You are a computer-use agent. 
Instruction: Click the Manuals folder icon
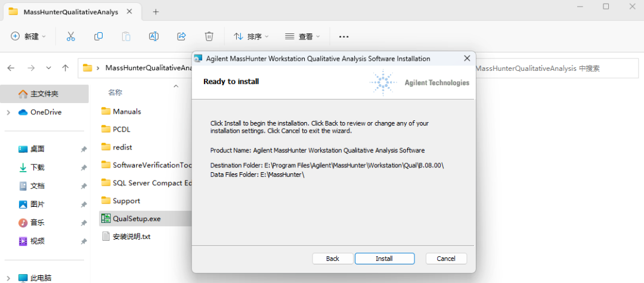click(106, 111)
